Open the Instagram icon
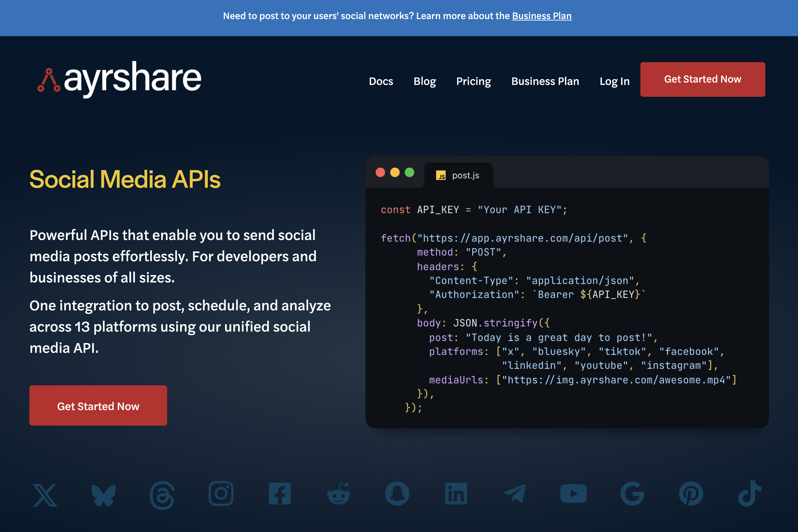798x532 pixels. point(221,494)
